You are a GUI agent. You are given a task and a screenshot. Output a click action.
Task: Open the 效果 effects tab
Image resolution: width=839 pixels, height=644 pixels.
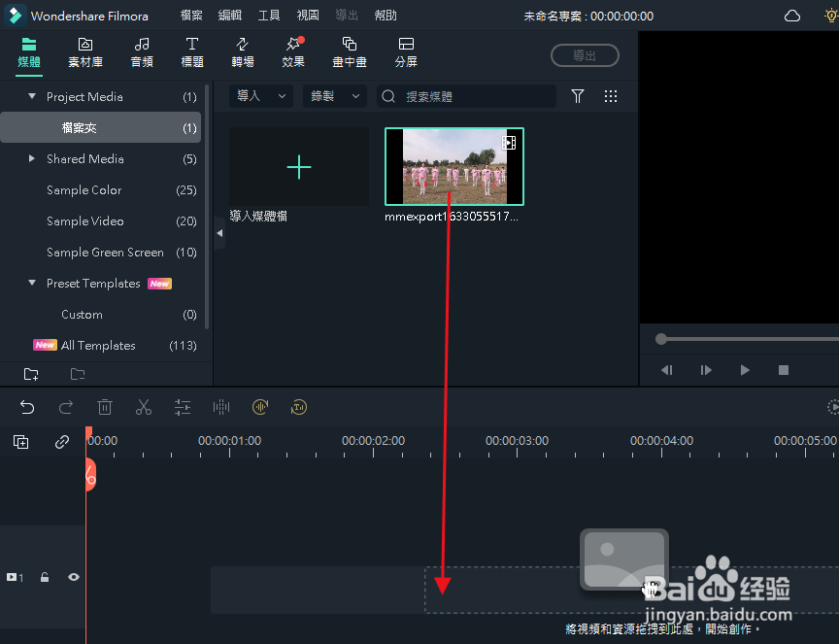click(293, 52)
